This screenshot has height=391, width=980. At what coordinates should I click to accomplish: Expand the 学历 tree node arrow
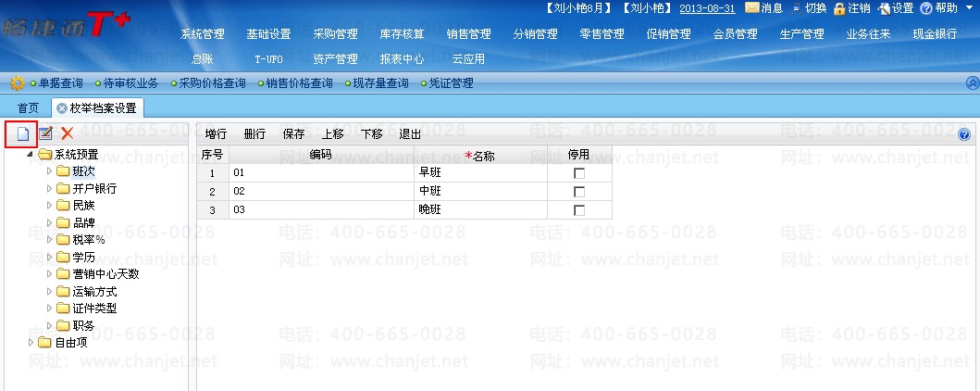coord(50,258)
